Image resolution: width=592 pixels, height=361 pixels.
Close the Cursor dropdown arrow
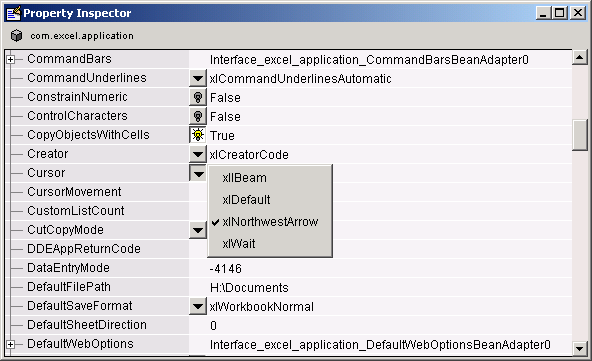198,173
